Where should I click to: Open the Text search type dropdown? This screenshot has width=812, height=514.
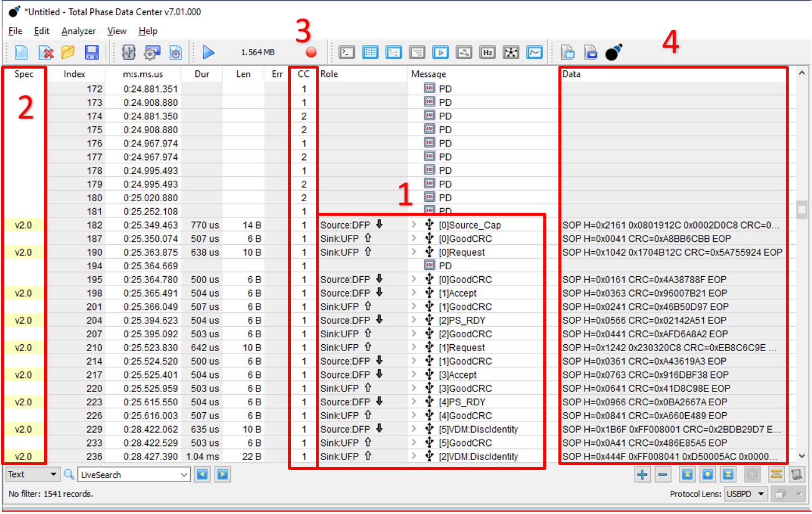click(x=32, y=474)
